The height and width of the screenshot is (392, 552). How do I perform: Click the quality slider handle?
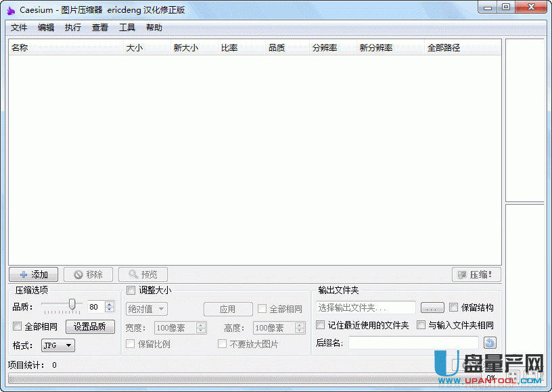[72, 305]
